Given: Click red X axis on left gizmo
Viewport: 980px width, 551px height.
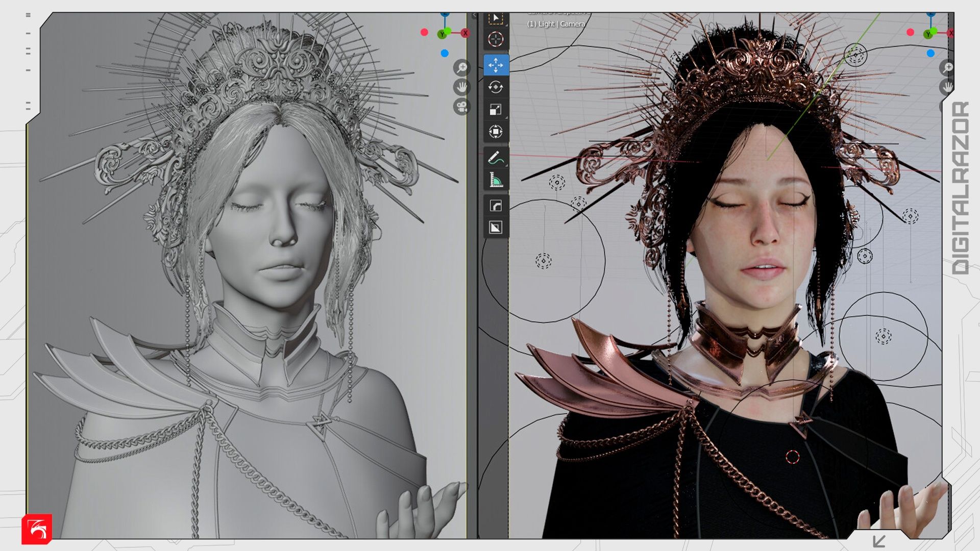Looking at the screenshot, I should [465, 33].
